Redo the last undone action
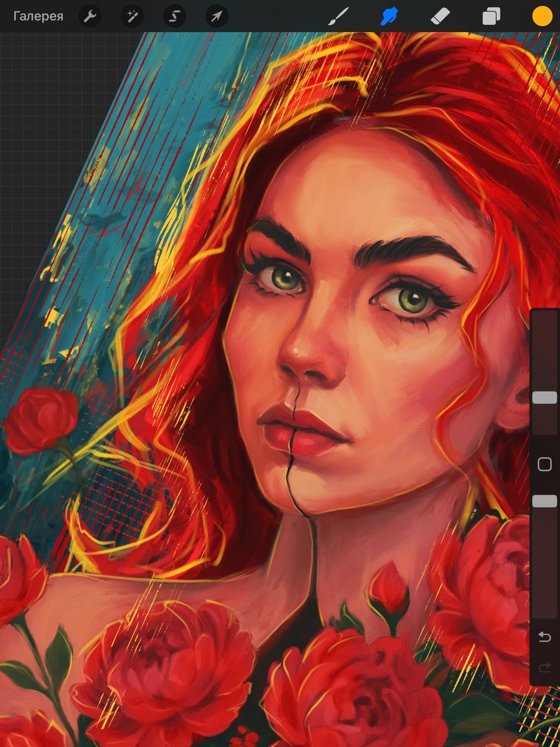Viewport: 560px width, 747px height. (544, 668)
